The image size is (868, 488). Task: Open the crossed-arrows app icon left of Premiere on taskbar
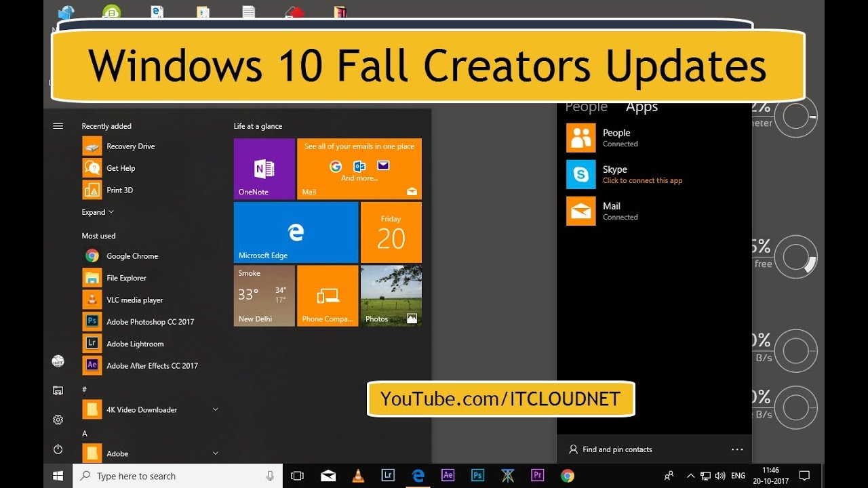click(x=507, y=476)
